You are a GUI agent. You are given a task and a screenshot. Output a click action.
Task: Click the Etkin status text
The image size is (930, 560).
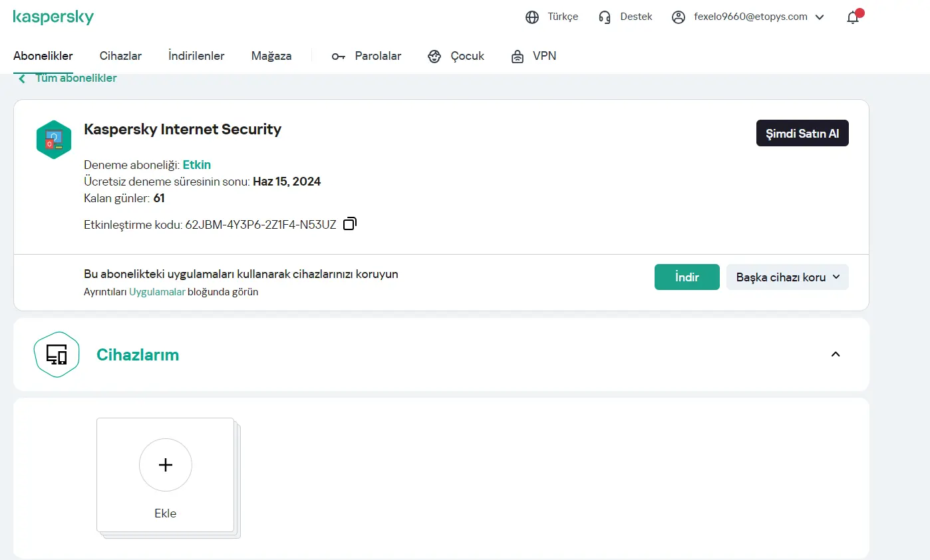click(x=197, y=164)
